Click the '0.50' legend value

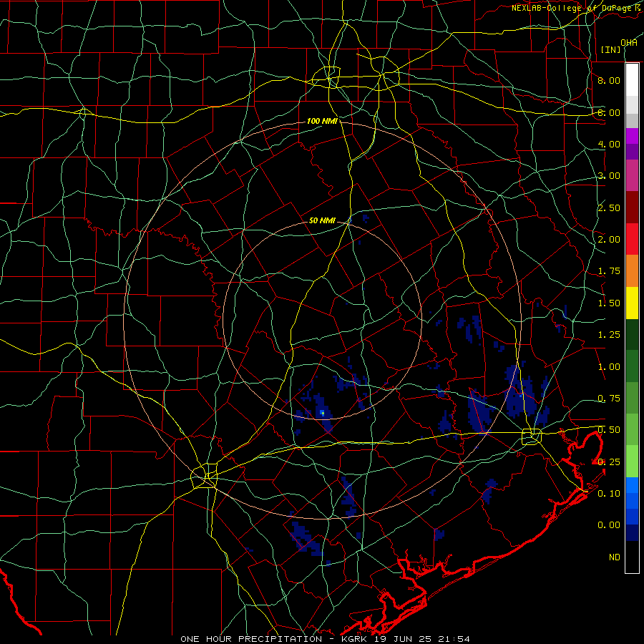609,430
